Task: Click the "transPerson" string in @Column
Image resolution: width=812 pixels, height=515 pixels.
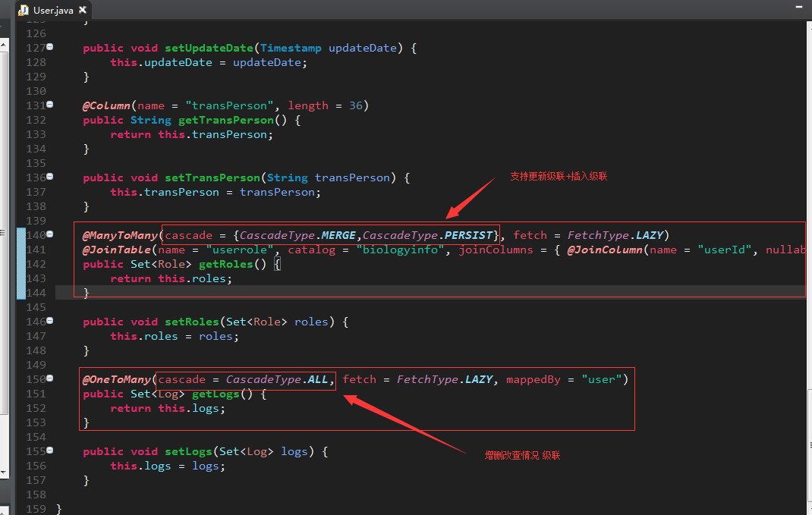Action: click(229, 105)
